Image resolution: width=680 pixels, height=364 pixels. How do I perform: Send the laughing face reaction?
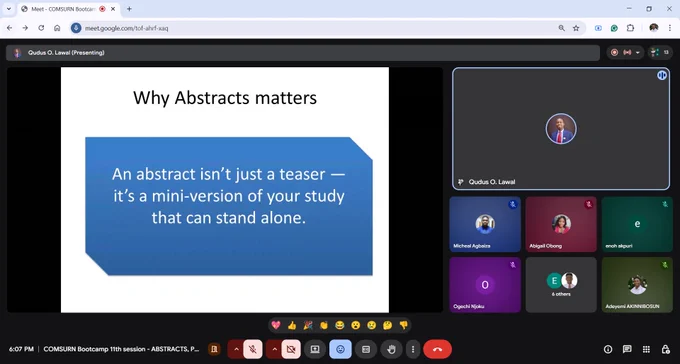click(340, 325)
